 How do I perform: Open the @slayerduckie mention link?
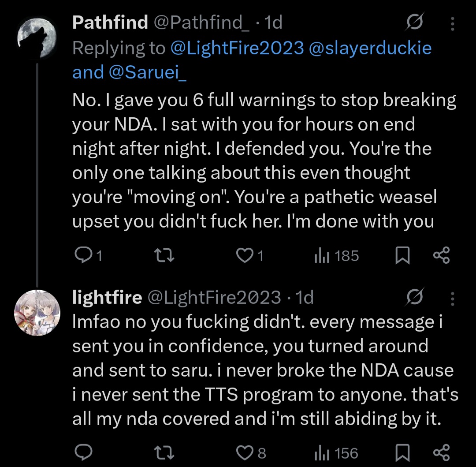click(x=371, y=48)
